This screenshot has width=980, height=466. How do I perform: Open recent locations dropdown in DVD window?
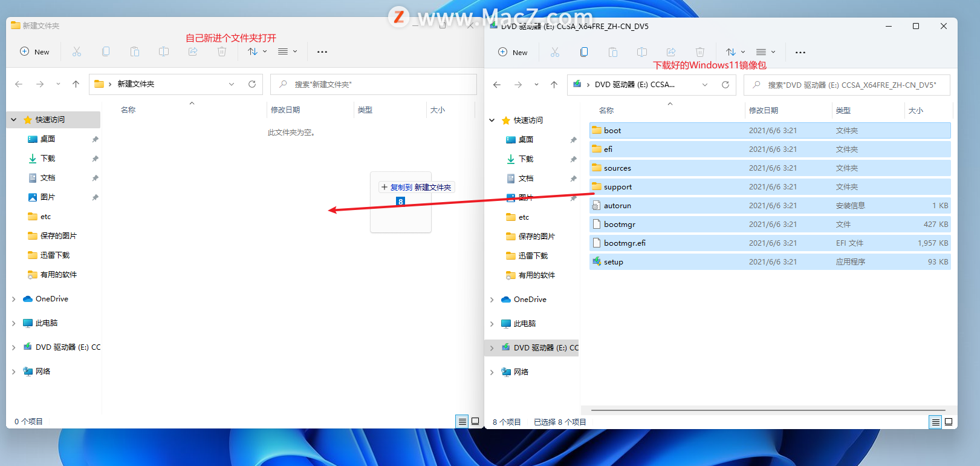click(x=536, y=85)
